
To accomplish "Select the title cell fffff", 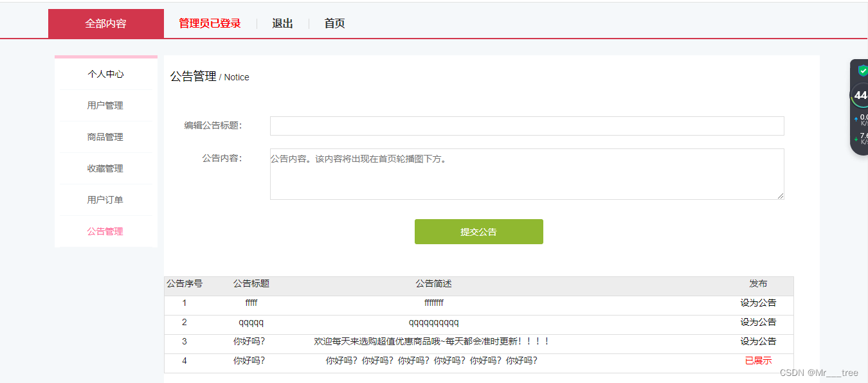I will point(251,303).
